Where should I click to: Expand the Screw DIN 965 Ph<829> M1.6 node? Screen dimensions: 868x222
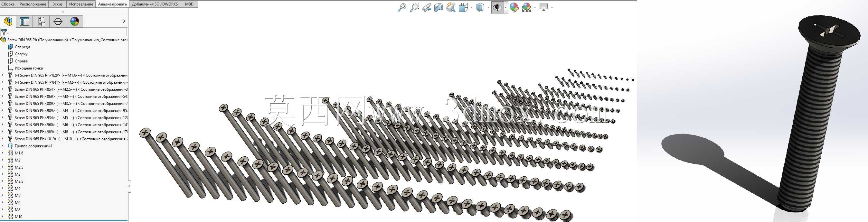tap(3, 75)
